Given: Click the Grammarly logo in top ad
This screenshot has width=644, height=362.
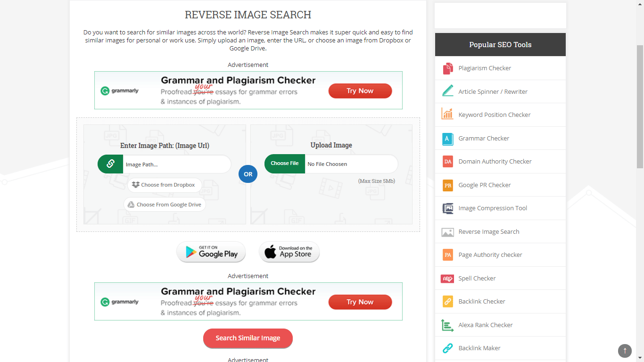Looking at the screenshot, I should [x=120, y=91].
